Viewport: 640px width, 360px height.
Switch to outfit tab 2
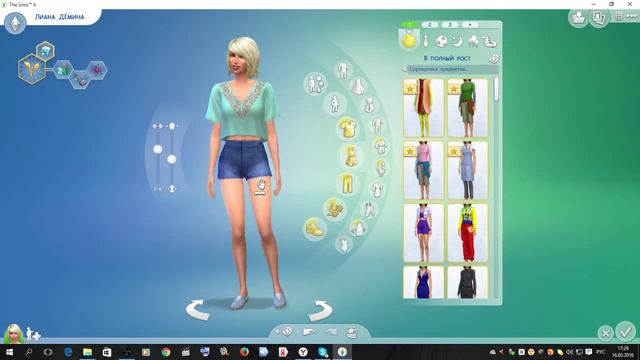click(429, 24)
